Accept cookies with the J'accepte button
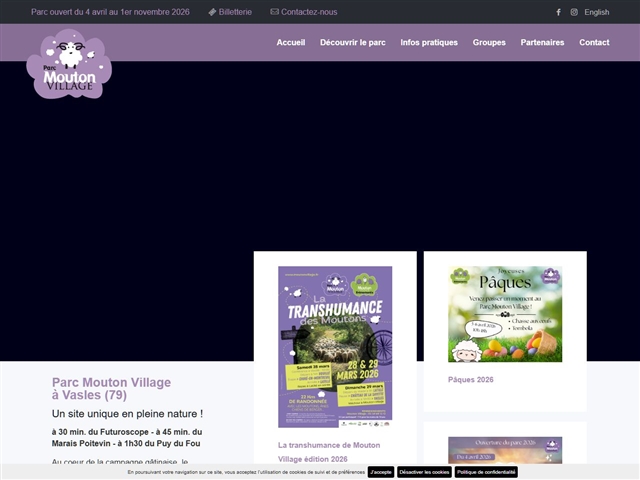The height and width of the screenshot is (480, 640). click(380, 472)
